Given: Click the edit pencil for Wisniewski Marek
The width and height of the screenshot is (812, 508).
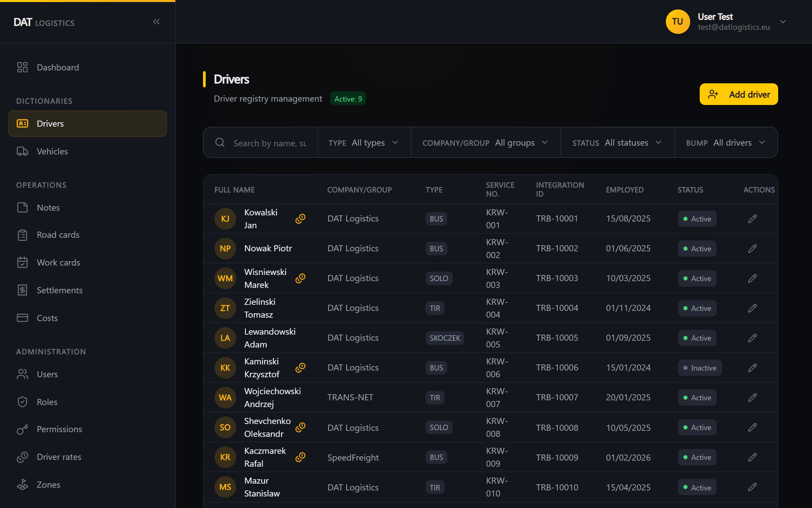Looking at the screenshot, I should coord(752,278).
